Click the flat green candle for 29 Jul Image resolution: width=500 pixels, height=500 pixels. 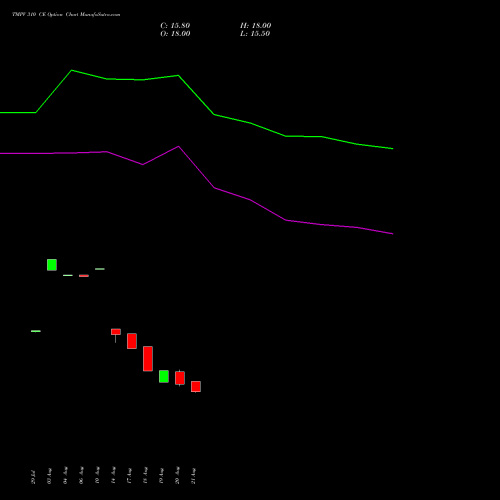(x=36, y=331)
